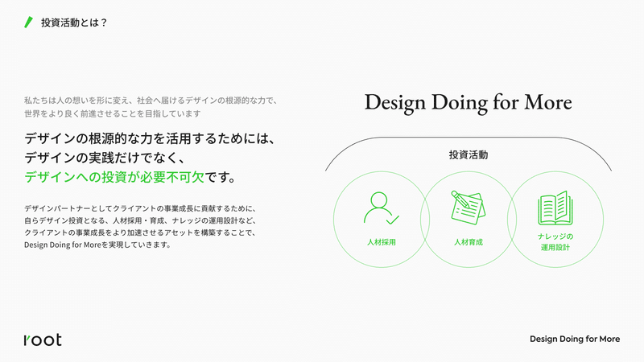Click the large serif Design Doing for More title

pos(469,102)
